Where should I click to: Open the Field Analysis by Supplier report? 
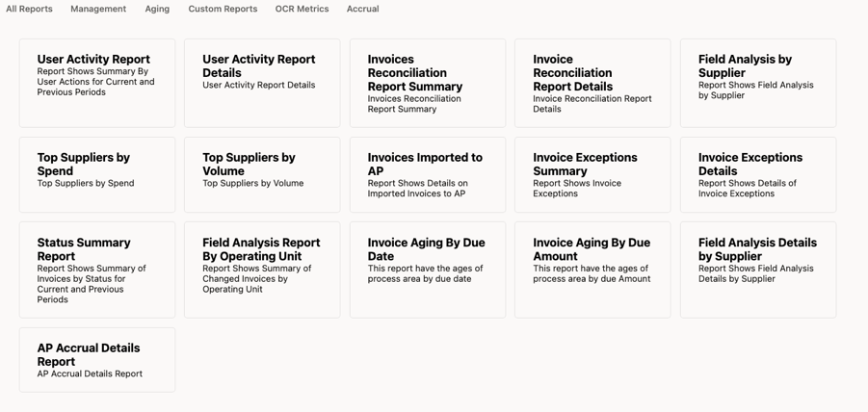(x=758, y=83)
